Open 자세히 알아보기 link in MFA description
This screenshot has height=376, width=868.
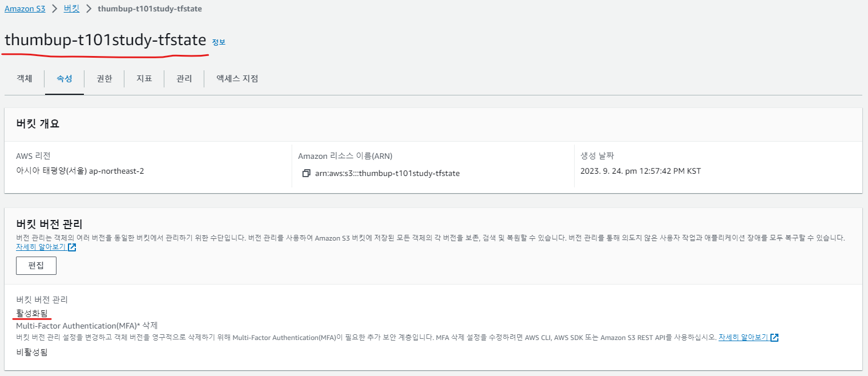pyautogui.click(x=743, y=337)
